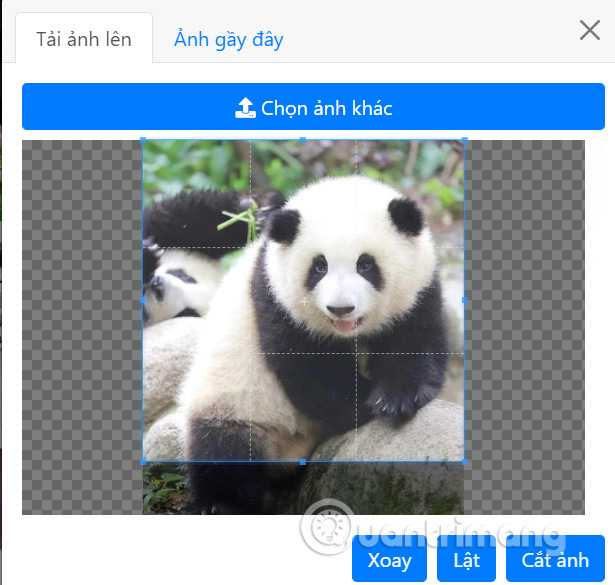Click the right-middle crop edge handle

(465, 300)
